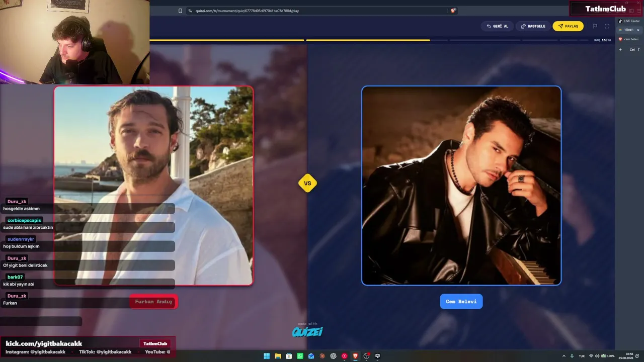Bookmark the page with the bookmark icon

tap(180, 11)
